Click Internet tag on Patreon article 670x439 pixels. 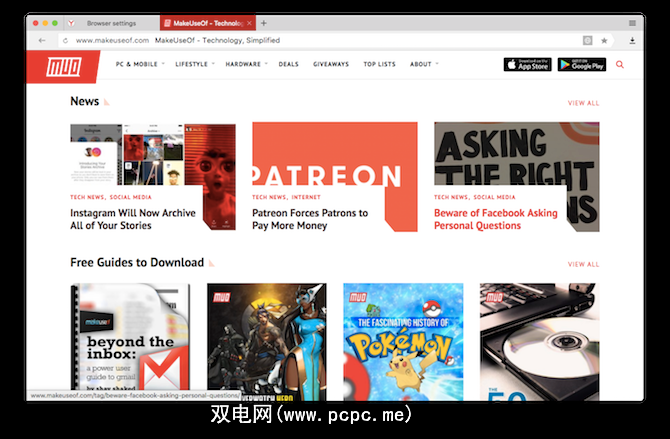[306, 197]
